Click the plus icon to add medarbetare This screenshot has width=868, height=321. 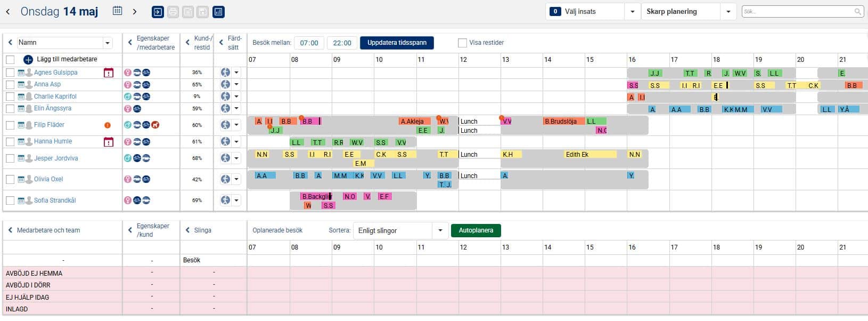(x=28, y=60)
